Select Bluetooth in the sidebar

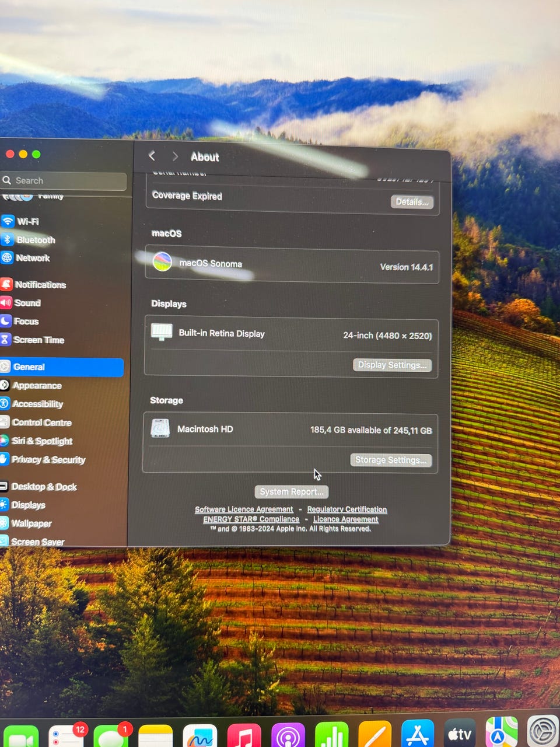pos(28,240)
